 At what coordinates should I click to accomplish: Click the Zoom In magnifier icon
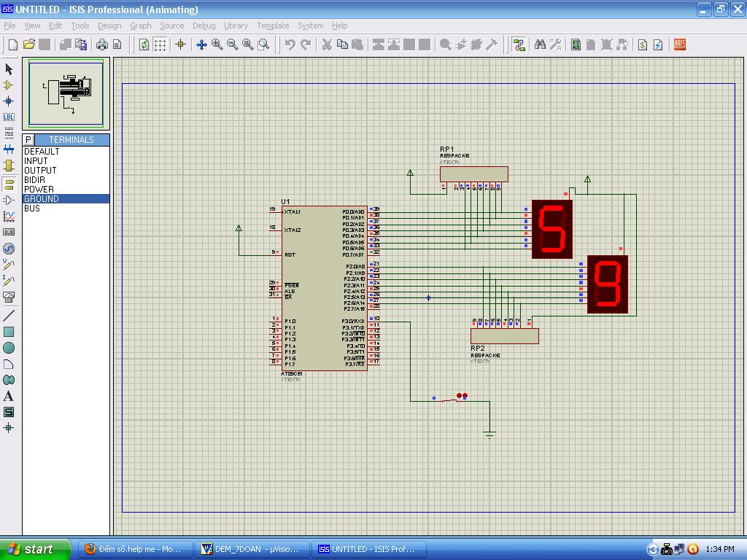217,44
